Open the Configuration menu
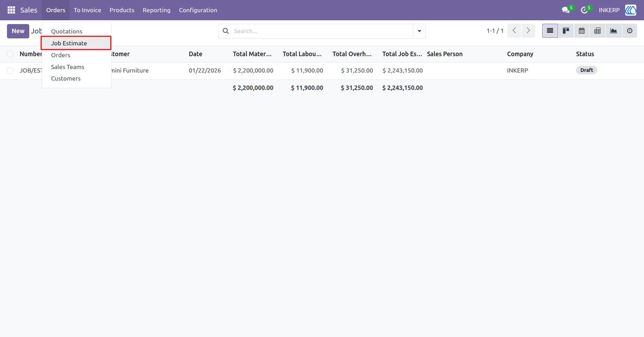 pyautogui.click(x=198, y=10)
